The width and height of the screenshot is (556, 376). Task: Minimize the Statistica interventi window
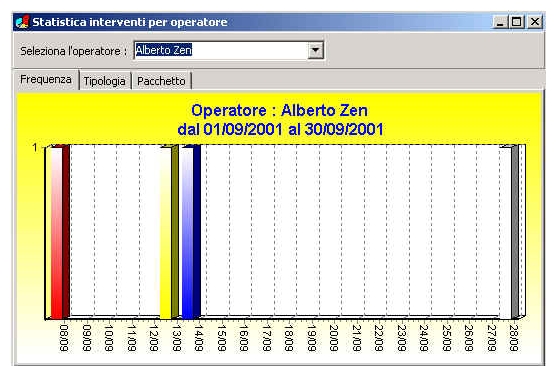pos(500,22)
